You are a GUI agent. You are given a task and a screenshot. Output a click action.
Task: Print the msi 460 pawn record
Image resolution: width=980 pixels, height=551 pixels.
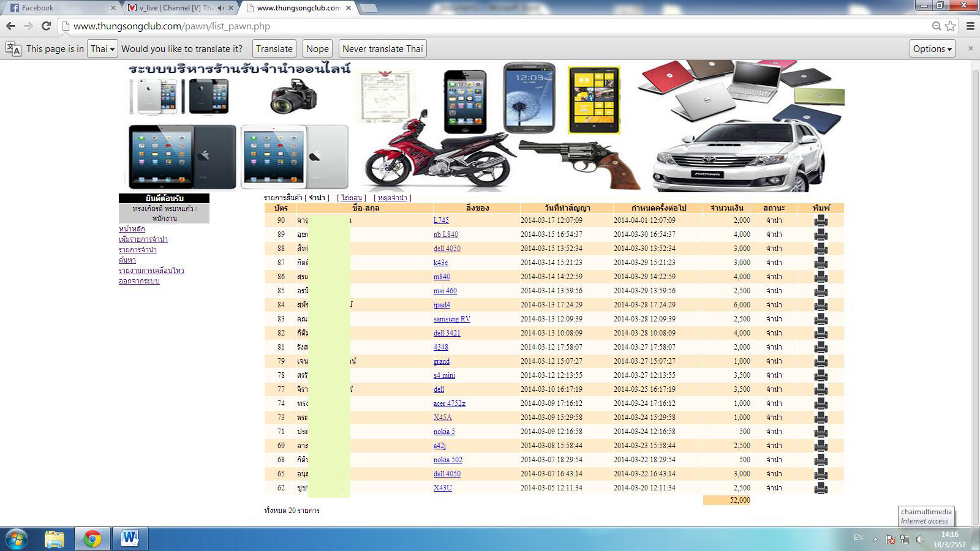(821, 291)
